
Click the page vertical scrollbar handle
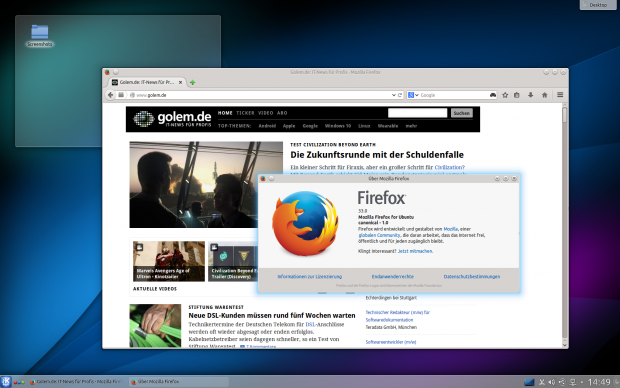tap(565, 115)
